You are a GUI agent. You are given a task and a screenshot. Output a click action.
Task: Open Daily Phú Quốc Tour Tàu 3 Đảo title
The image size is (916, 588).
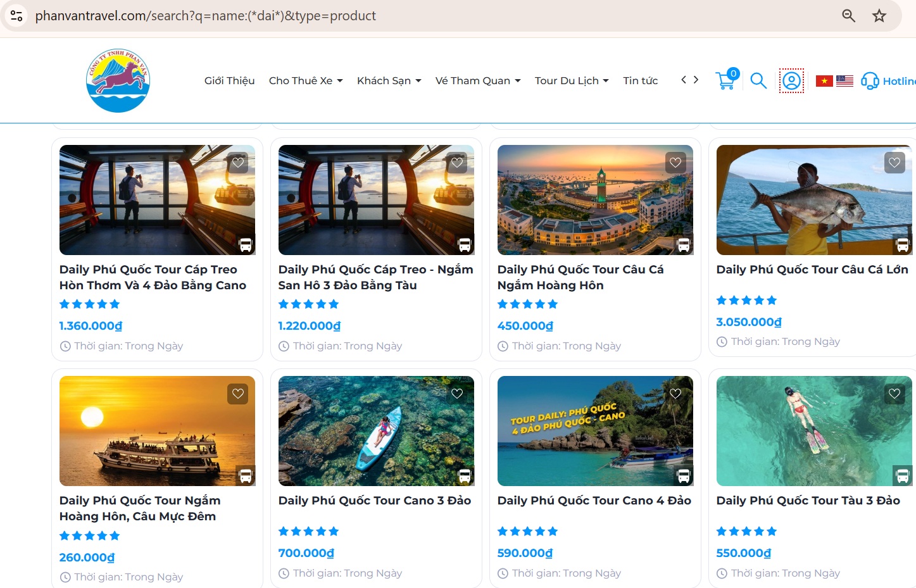coord(808,501)
